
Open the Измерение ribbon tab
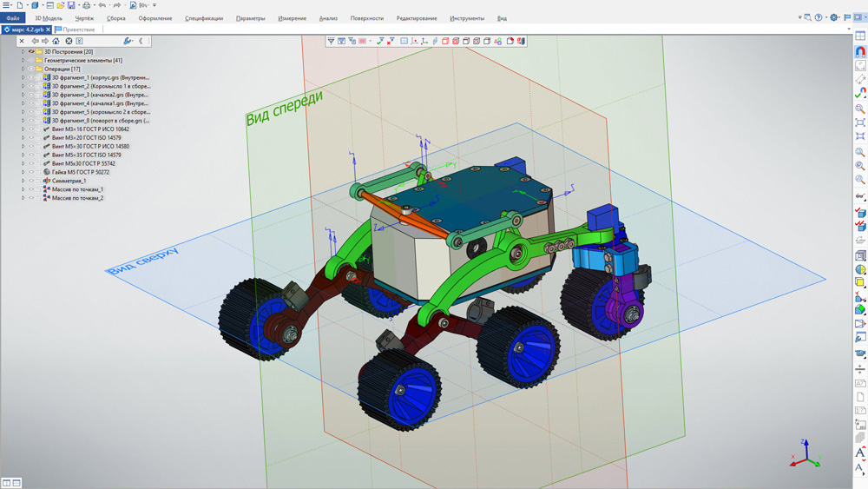click(x=293, y=18)
